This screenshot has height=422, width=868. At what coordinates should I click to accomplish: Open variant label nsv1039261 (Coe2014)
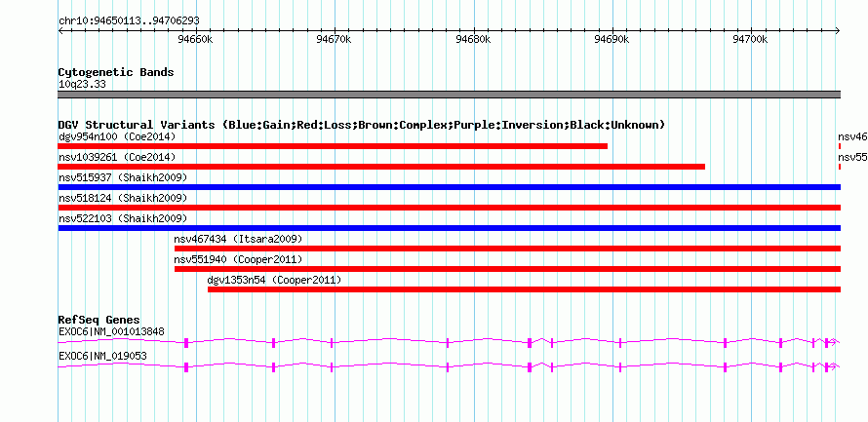tap(117, 157)
